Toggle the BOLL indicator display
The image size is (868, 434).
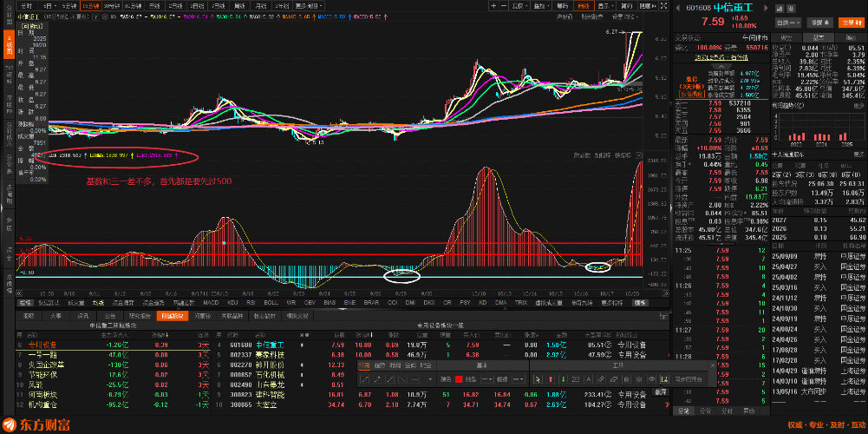pos(271,303)
